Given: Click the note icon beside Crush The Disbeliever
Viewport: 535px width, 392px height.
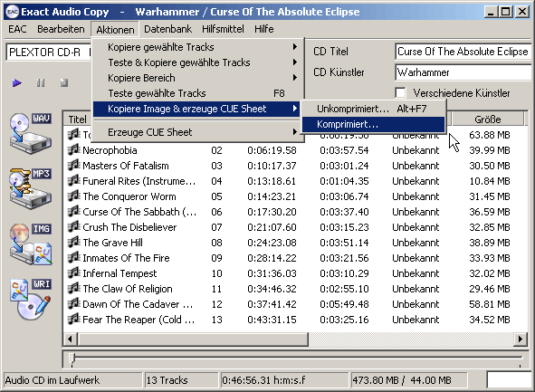Looking at the screenshot, I should coord(73,226).
